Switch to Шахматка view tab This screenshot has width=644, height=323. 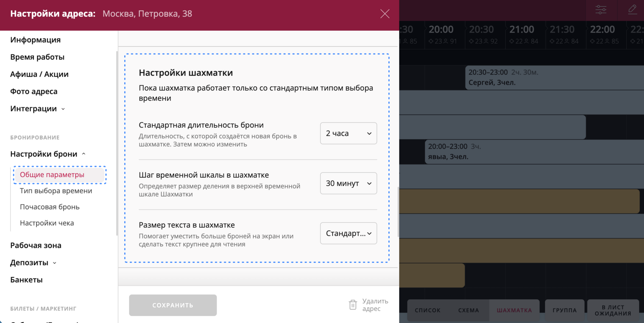click(x=514, y=310)
